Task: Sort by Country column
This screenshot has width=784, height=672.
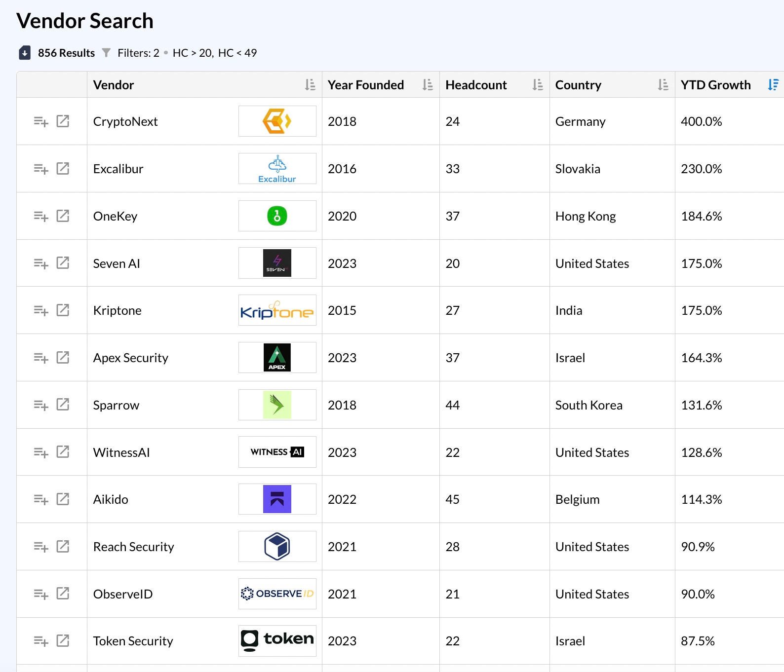Action: [x=663, y=85]
